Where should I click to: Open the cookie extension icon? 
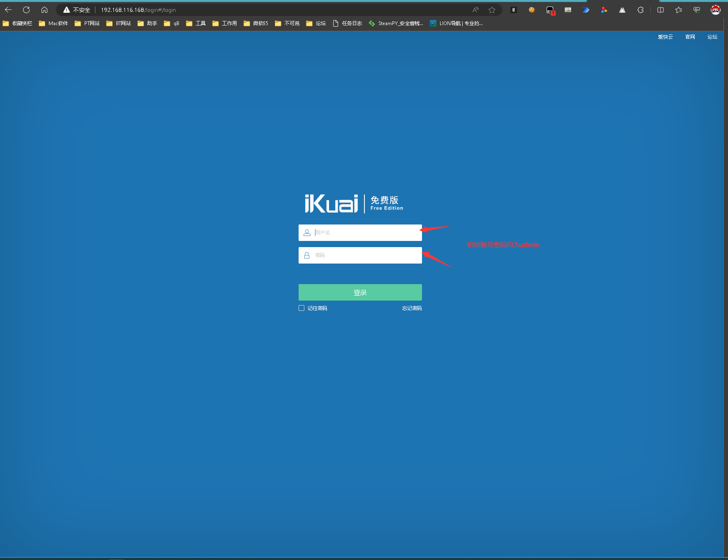pyautogui.click(x=532, y=10)
